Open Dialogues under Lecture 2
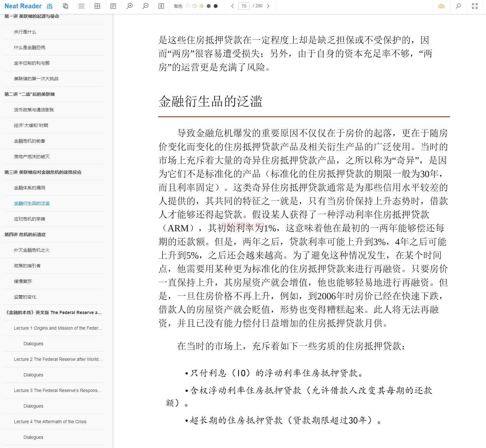Image resolution: width=486 pixels, height=448 pixels. tap(33, 375)
